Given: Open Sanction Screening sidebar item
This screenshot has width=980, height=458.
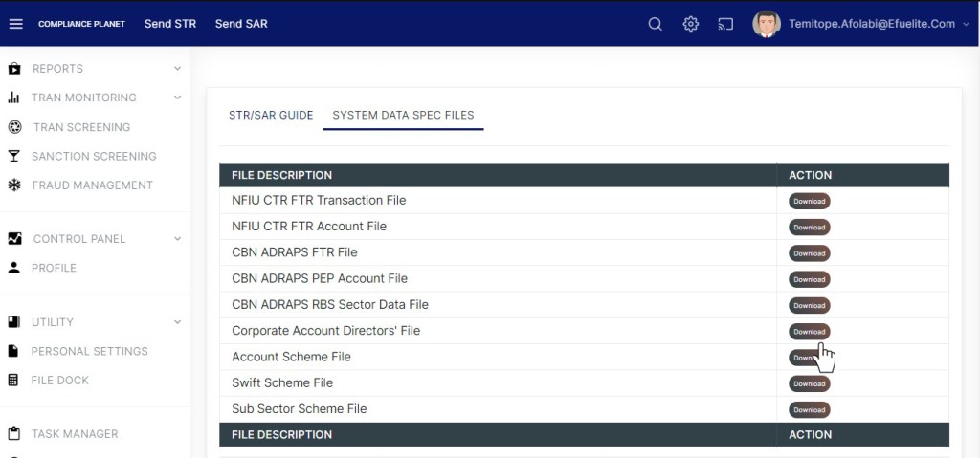Looking at the screenshot, I should (x=93, y=156).
